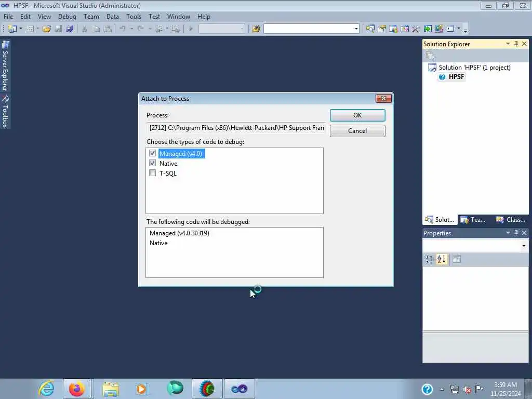Click the Add New Item toolbar icon
Image resolution: width=532 pixels, height=399 pixels.
click(x=30, y=29)
